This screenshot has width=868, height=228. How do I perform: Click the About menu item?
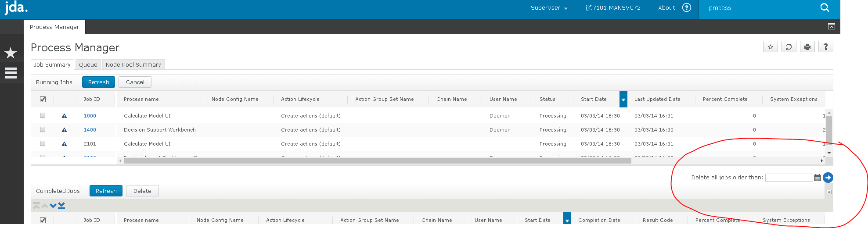[x=666, y=8]
